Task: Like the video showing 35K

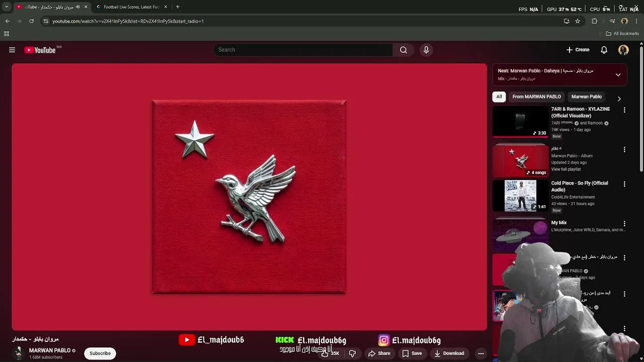Action: pyautogui.click(x=331, y=353)
